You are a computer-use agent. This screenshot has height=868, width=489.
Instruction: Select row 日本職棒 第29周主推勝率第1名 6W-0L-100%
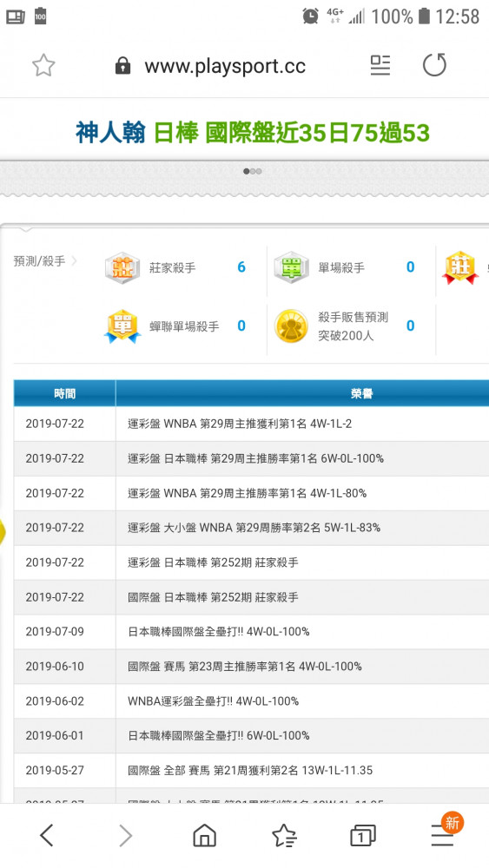[251, 458]
